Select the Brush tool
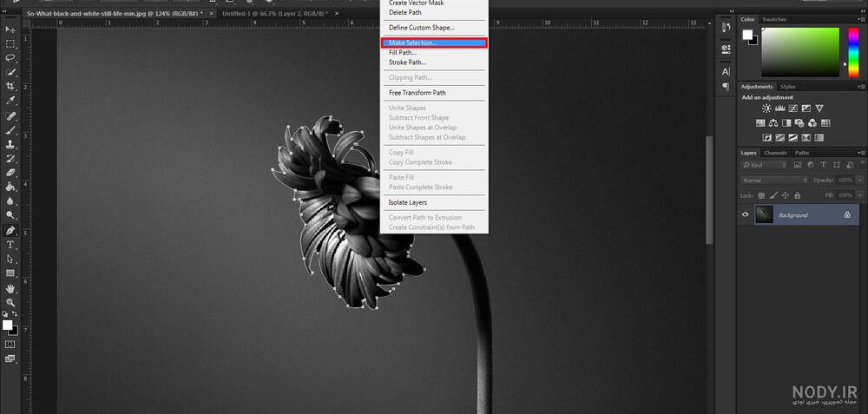Image resolution: width=868 pixels, height=414 pixels. tap(10, 130)
